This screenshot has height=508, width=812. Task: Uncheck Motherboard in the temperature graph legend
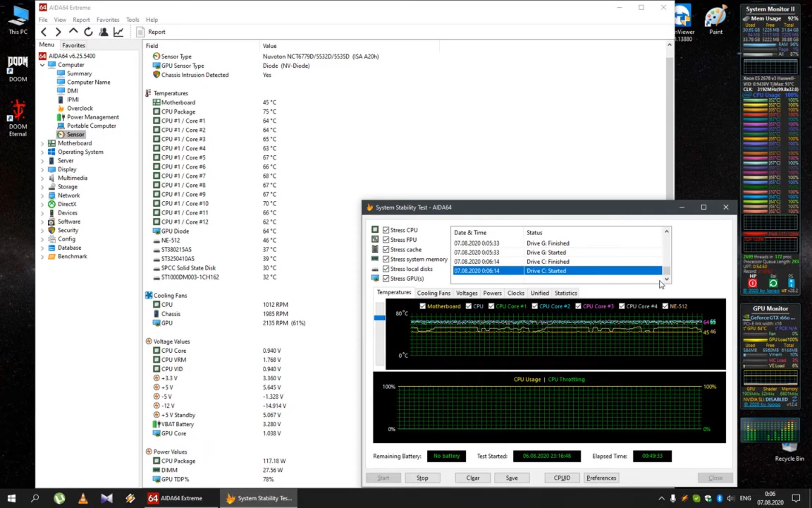(x=423, y=306)
